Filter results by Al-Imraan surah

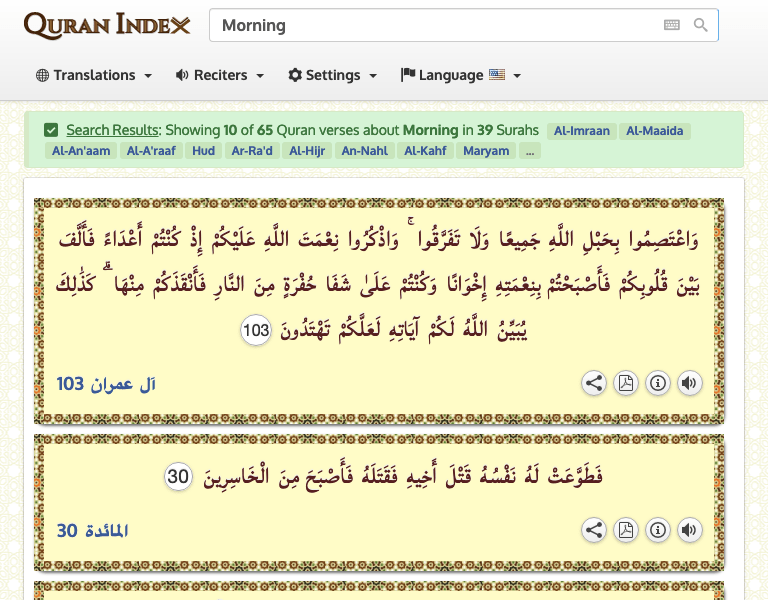coord(581,131)
